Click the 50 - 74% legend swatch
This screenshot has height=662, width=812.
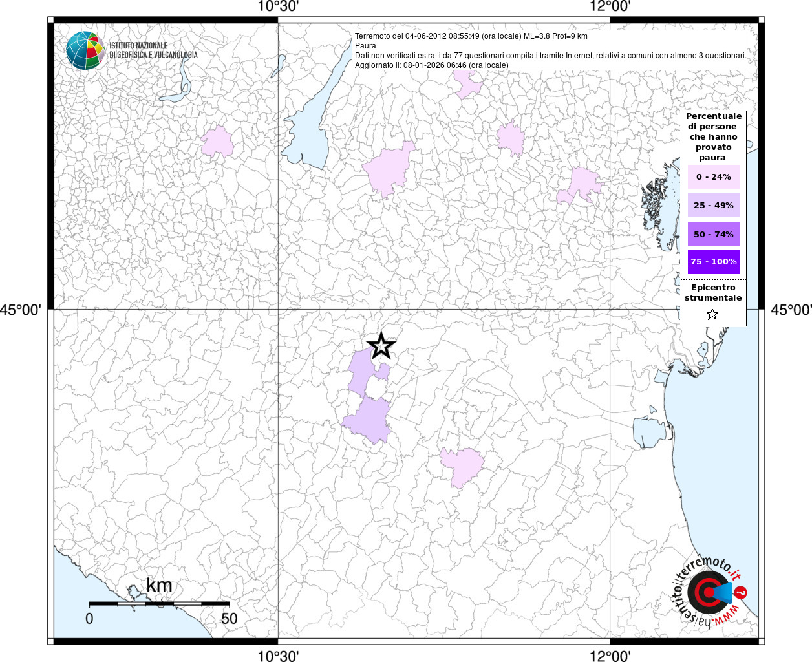pos(713,234)
